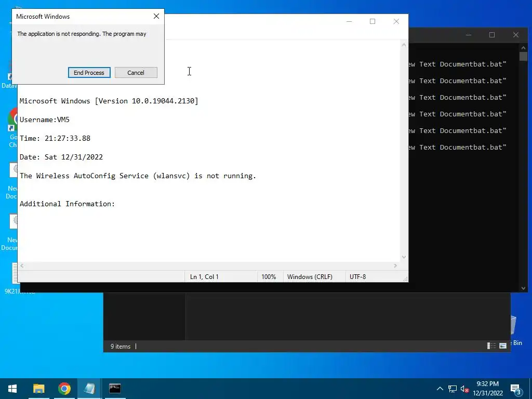Open File Explorer from the taskbar
The height and width of the screenshot is (399, 532).
(x=38, y=389)
